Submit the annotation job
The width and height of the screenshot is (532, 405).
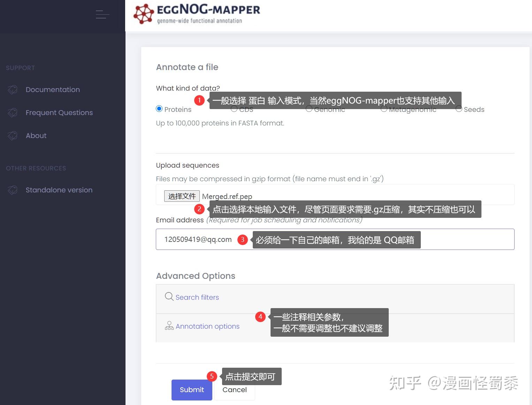pyautogui.click(x=191, y=390)
